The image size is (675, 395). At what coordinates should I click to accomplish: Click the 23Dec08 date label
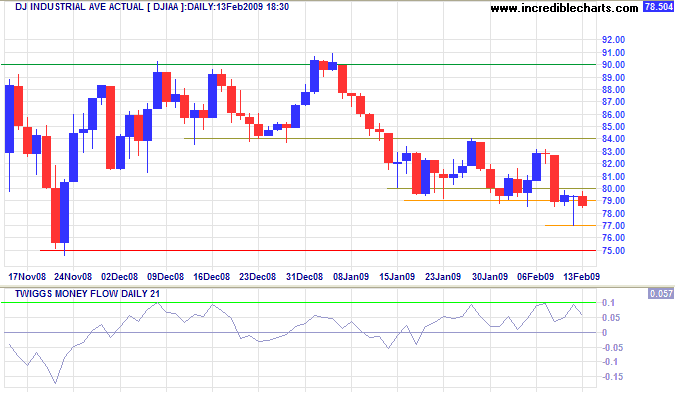click(x=257, y=277)
